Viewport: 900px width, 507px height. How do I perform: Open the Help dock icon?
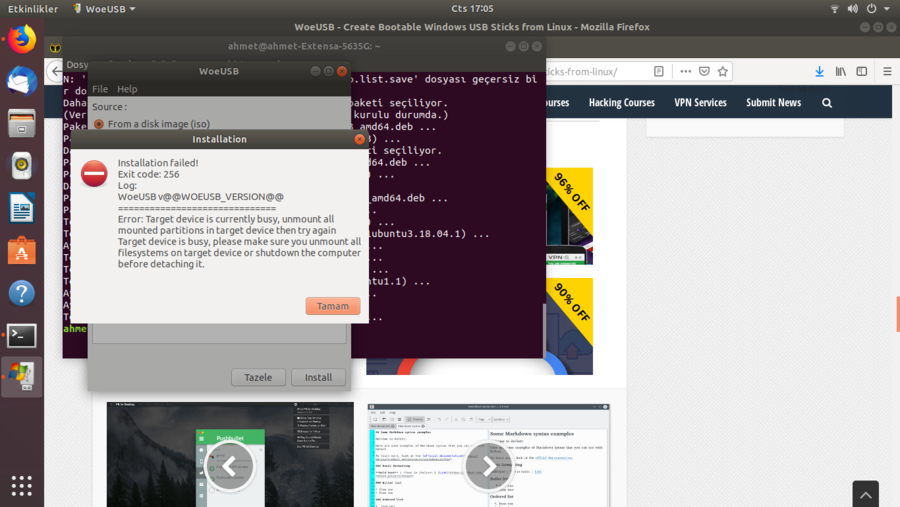click(x=22, y=293)
